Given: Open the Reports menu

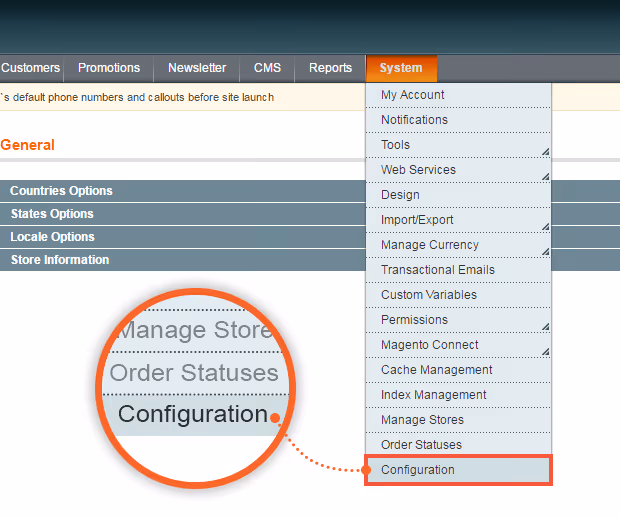Looking at the screenshot, I should 330,68.
